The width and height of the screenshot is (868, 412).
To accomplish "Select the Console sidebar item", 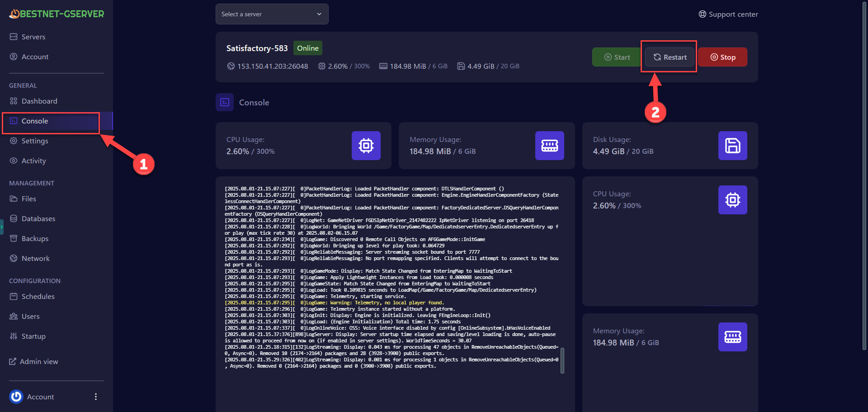I will [56, 121].
